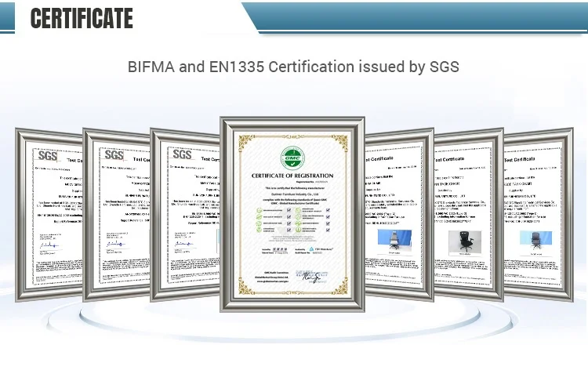This screenshot has width=588, height=370.
Task: Click the SGS logo on the third certificate from left
Action: click(182, 154)
